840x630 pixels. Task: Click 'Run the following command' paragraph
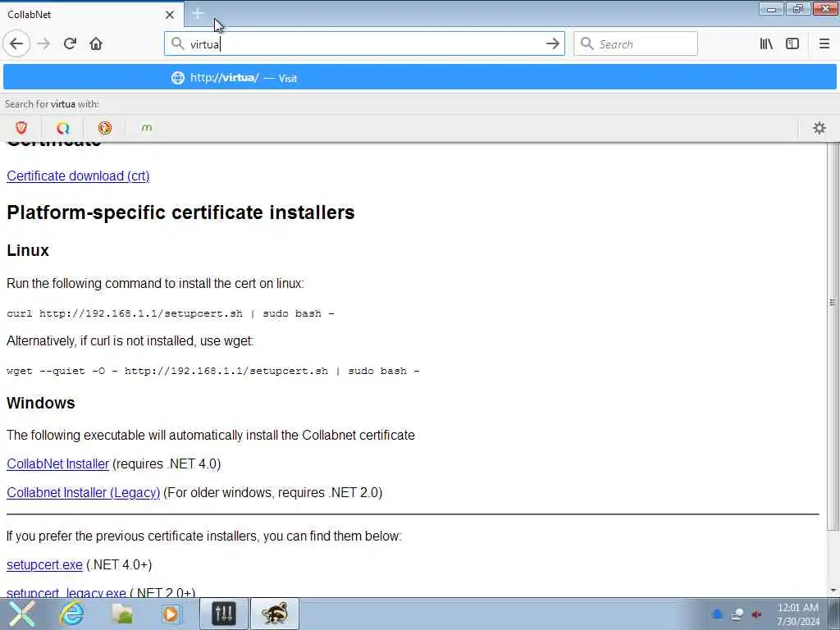pos(155,283)
